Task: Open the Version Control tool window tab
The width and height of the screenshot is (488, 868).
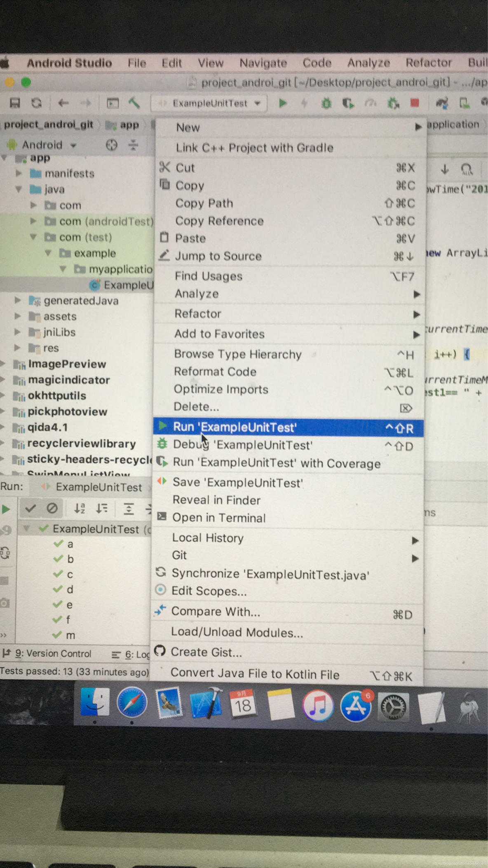Action: click(x=47, y=654)
